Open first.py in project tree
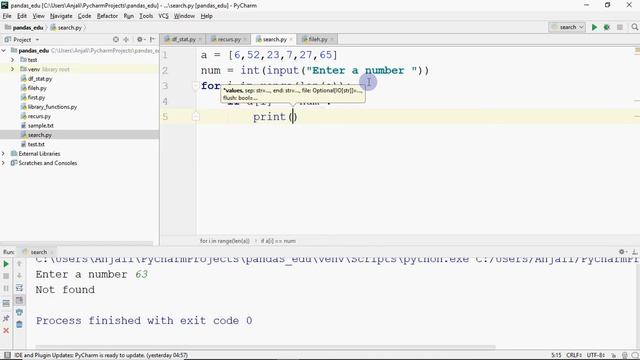Screen dimensions: 640x360 36,98
